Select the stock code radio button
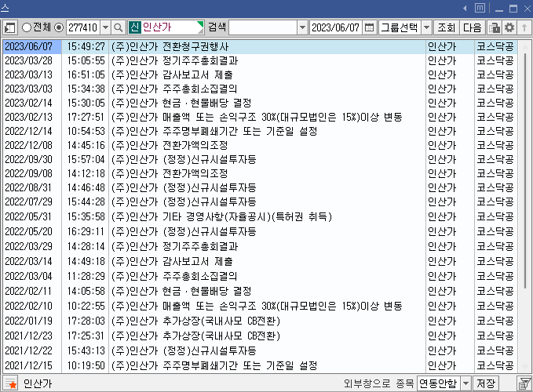 59,27
